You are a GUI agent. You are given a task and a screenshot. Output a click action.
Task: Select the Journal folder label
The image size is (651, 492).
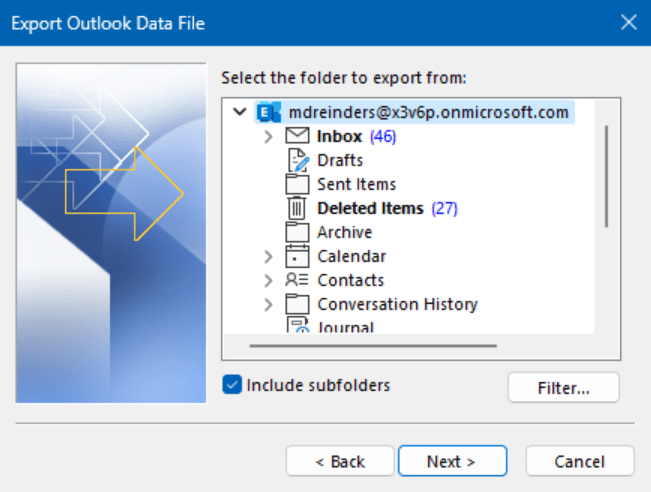(x=345, y=327)
